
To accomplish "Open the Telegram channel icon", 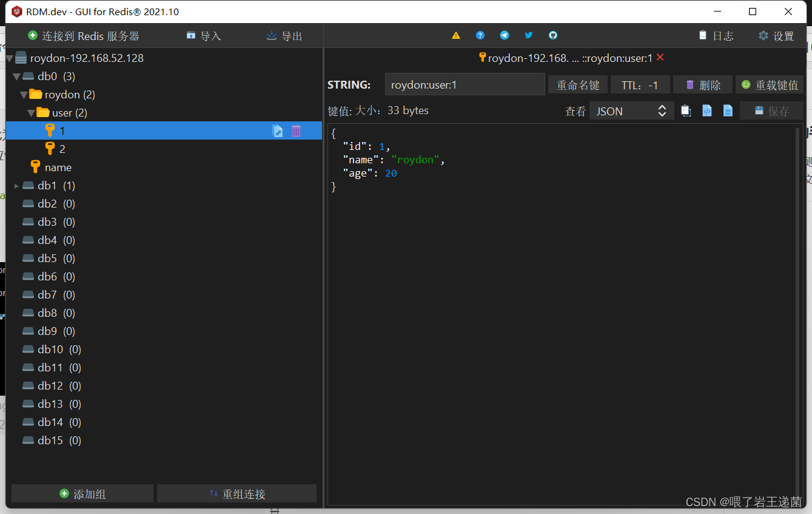I will coord(505,36).
